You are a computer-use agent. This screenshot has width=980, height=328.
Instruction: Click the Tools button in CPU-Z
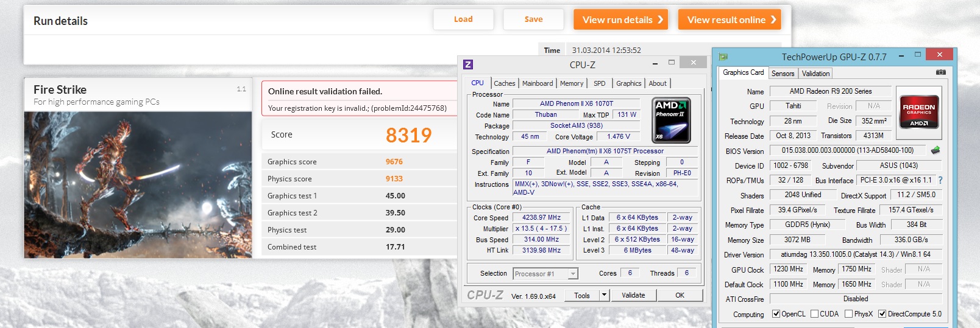[582, 295]
